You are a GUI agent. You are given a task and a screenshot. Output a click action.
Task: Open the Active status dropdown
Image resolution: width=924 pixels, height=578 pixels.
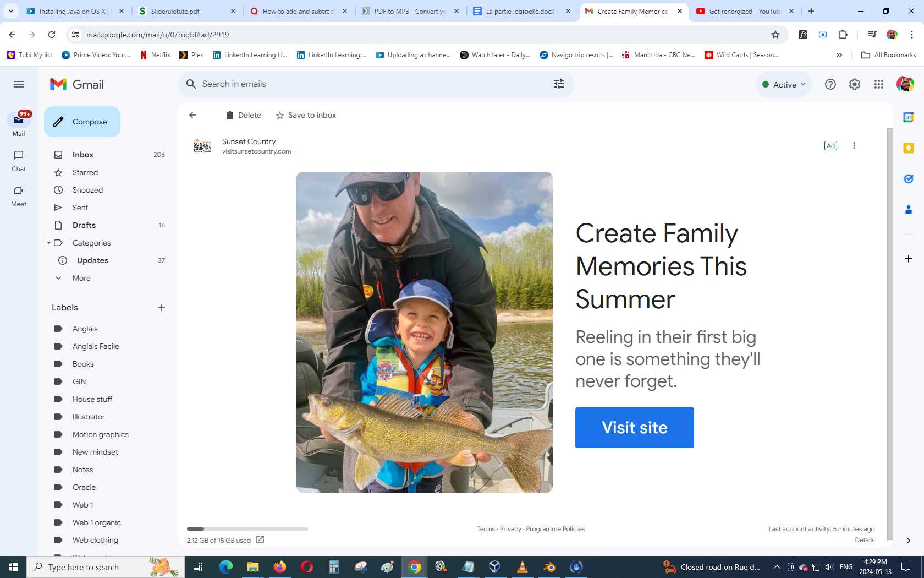pyautogui.click(x=784, y=85)
